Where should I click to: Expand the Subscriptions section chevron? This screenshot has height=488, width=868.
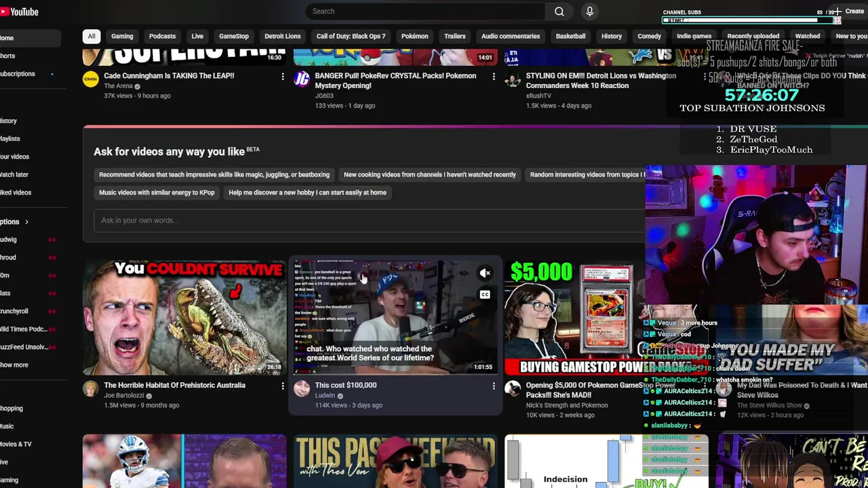(26, 222)
